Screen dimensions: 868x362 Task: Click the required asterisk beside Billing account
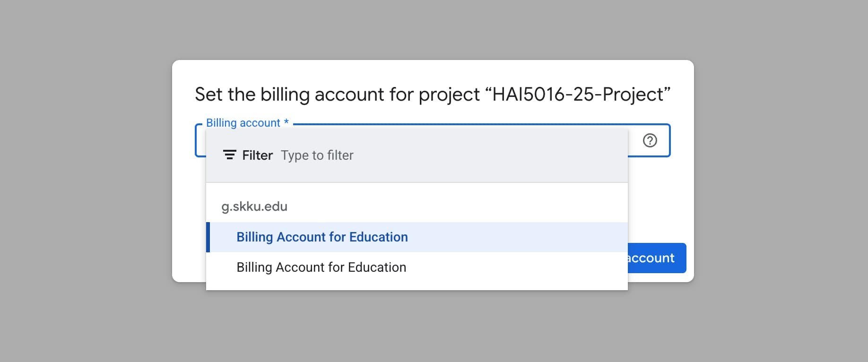click(x=286, y=122)
